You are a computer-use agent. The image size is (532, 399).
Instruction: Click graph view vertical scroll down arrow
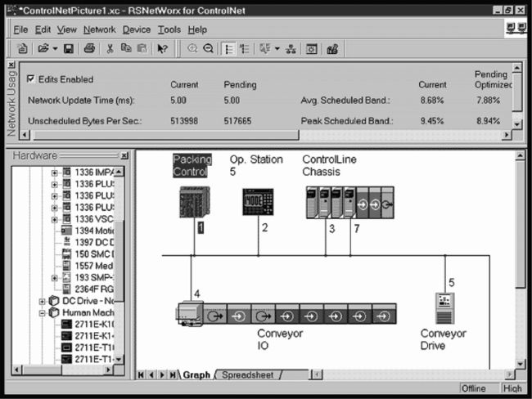pyautogui.click(x=520, y=364)
